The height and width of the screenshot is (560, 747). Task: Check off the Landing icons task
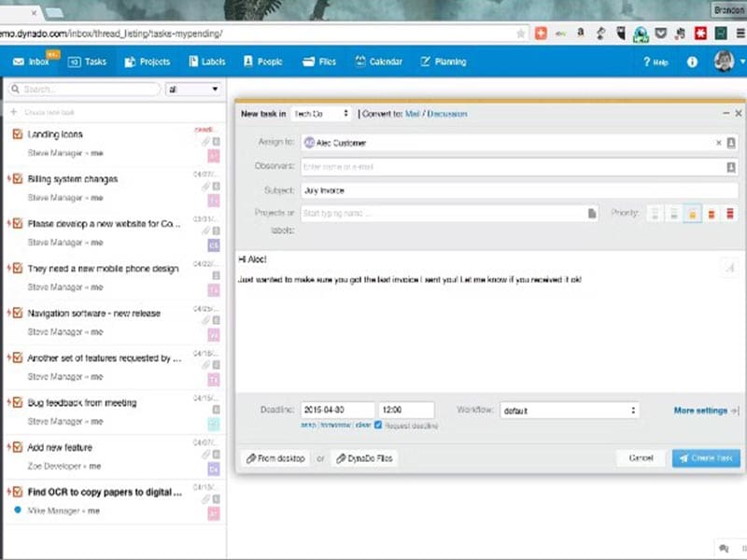pyautogui.click(x=18, y=134)
